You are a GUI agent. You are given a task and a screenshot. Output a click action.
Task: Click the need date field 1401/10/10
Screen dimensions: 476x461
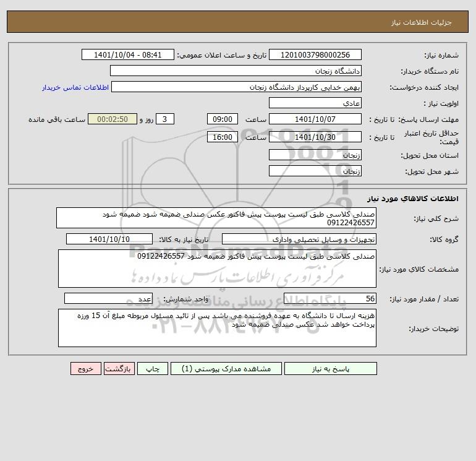tap(109, 239)
